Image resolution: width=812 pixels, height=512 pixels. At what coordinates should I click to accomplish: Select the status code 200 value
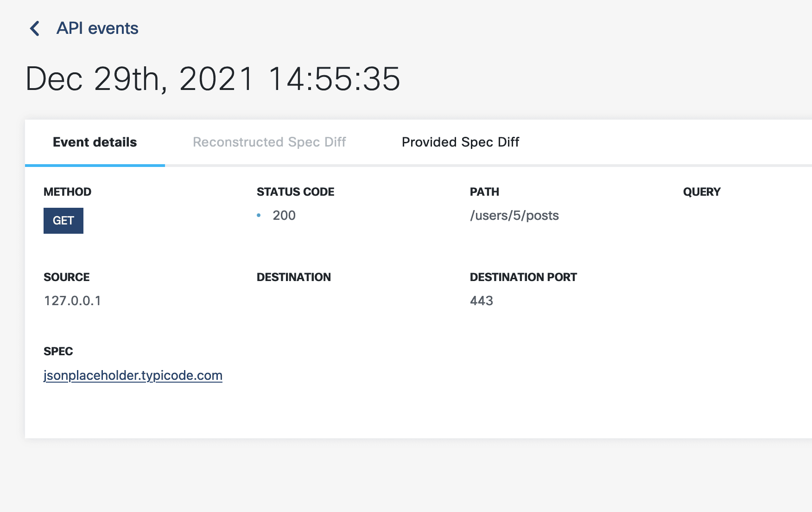pos(284,215)
